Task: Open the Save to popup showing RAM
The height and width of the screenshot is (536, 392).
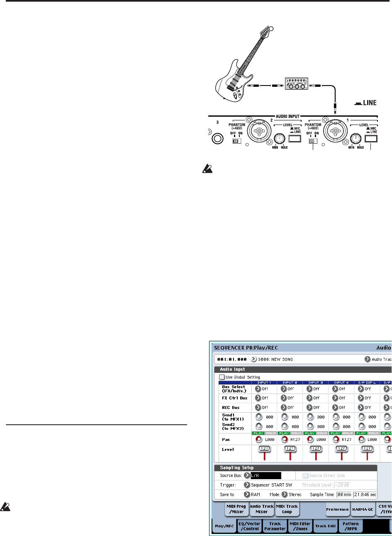Action: point(247,494)
